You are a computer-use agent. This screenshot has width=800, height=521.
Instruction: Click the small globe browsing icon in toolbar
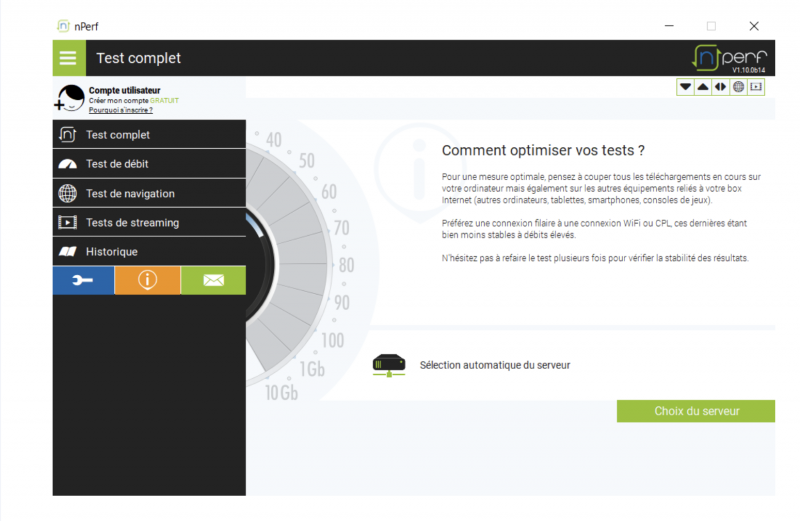pos(738,87)
